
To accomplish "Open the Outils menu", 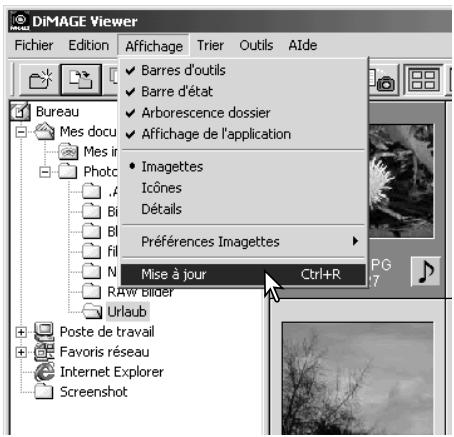I will coord(256,45).
